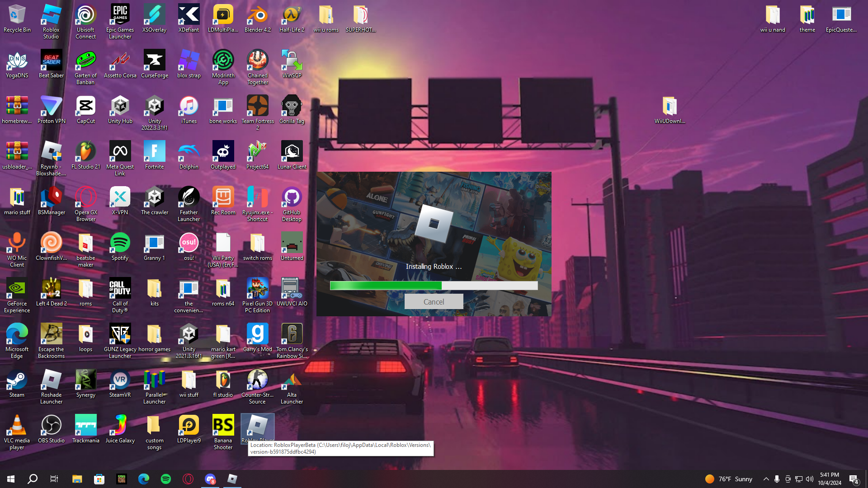Select the WinSCP desktop shortcut

tap(292, 65)
